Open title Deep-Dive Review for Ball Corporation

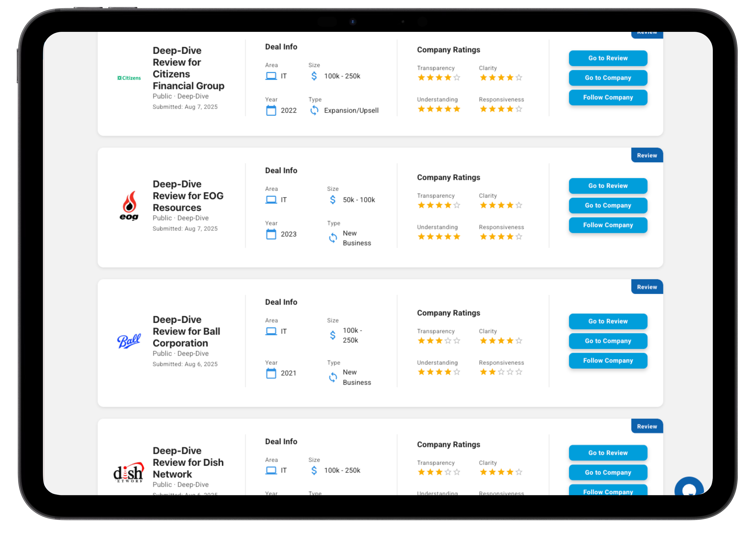(187, 331)
